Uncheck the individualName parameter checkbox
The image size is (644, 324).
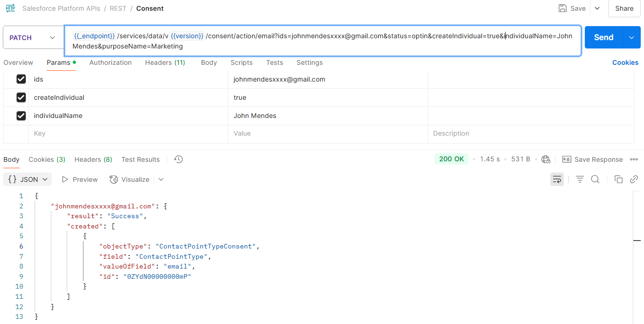21,116
